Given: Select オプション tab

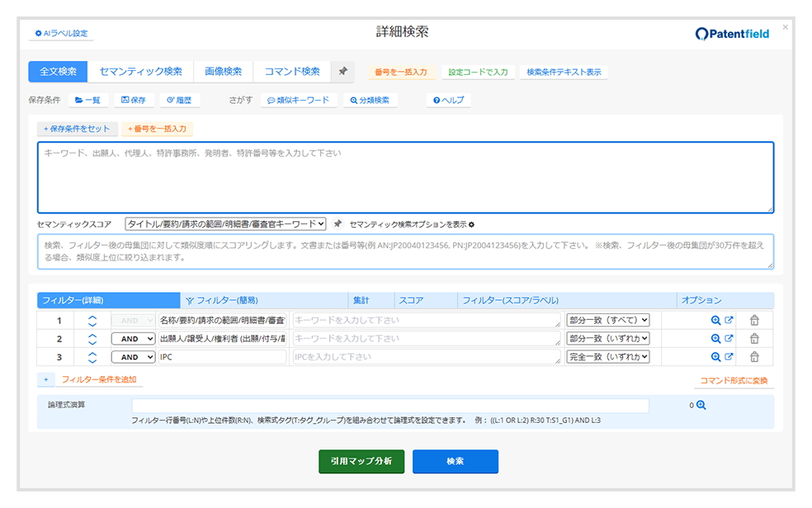Looking at the screenshot, I should coord(725,300).
